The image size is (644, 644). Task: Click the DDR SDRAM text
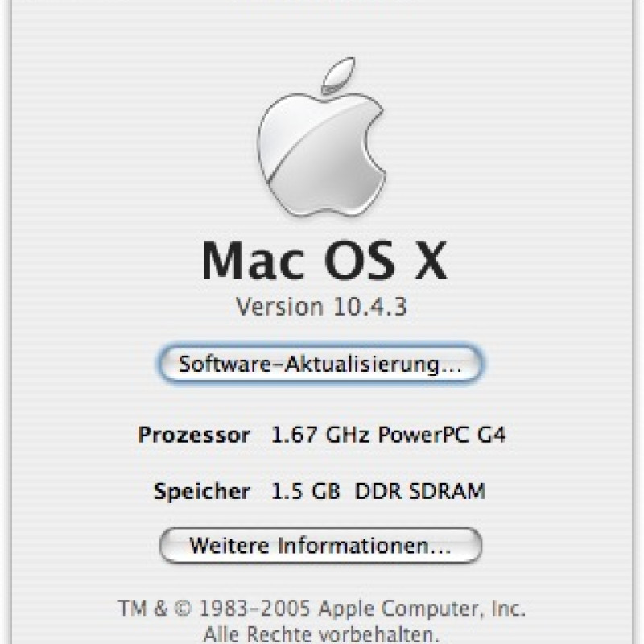pos(419,491)
